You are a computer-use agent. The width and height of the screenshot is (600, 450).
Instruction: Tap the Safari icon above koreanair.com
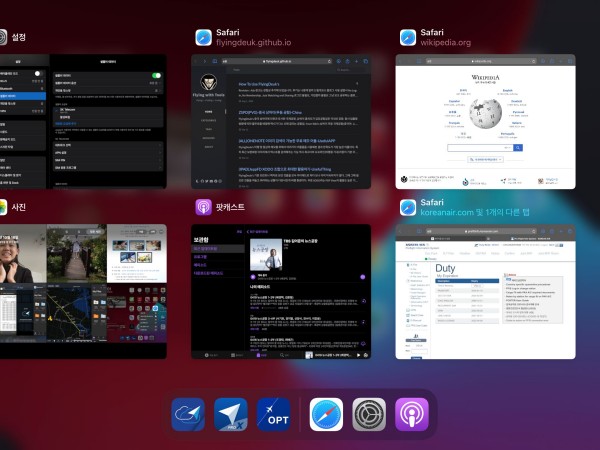(x=408, y=207)
